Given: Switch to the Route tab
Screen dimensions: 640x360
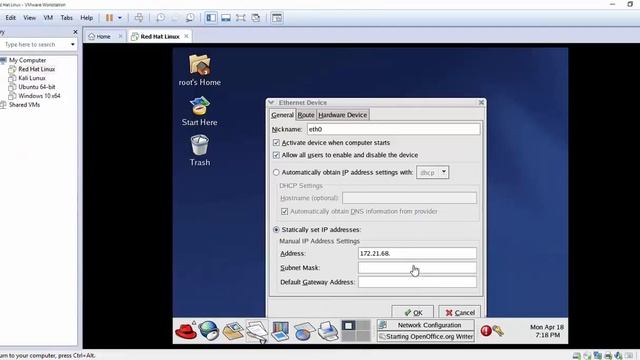Looking at the screenshot, I should click(x=306, y=115).
